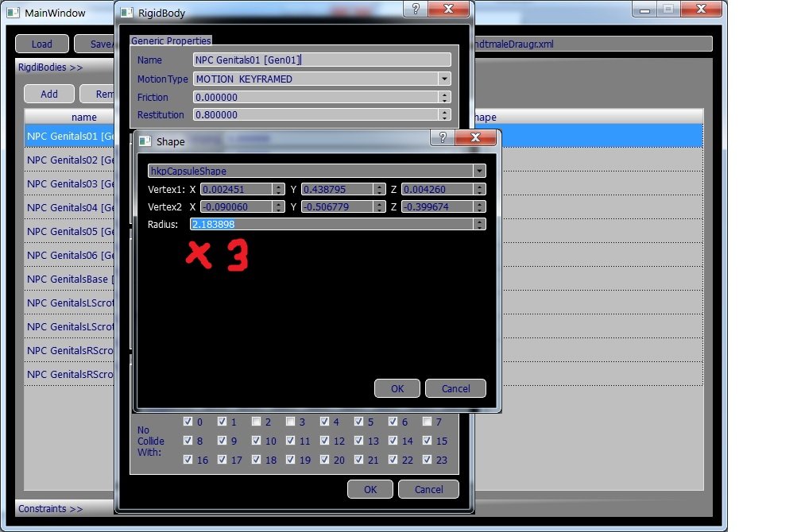Screen dimensions: 801x532
Task: Click the Load button in MainWindow
Action: click(x=42, y=44)
